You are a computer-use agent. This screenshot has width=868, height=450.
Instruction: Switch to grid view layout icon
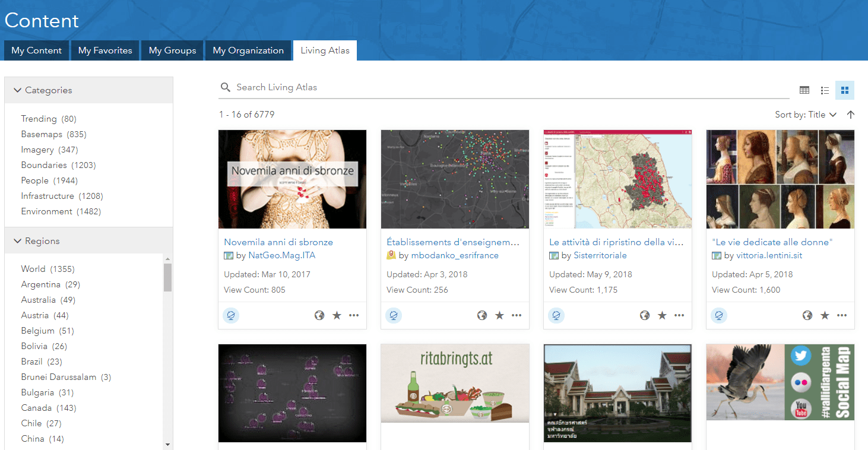point(845,90)
